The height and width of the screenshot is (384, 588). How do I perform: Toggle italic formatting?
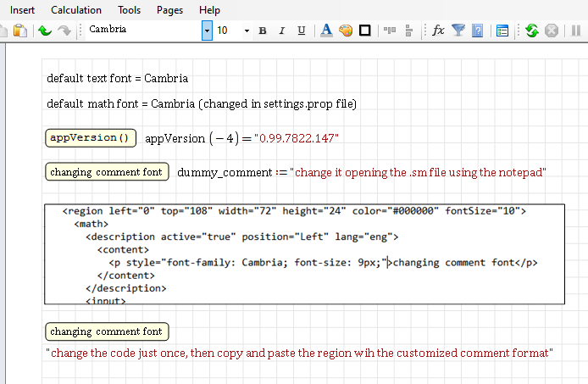tap(281, 31)
